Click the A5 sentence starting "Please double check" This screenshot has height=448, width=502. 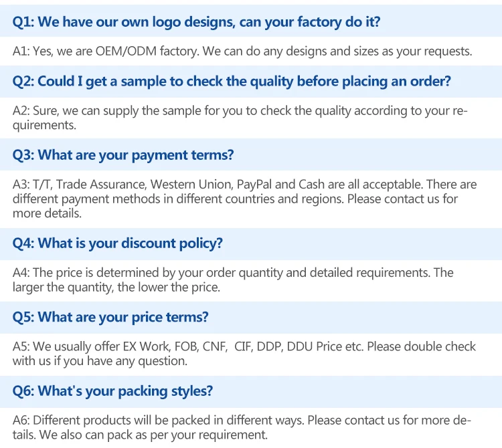[422, 346]
